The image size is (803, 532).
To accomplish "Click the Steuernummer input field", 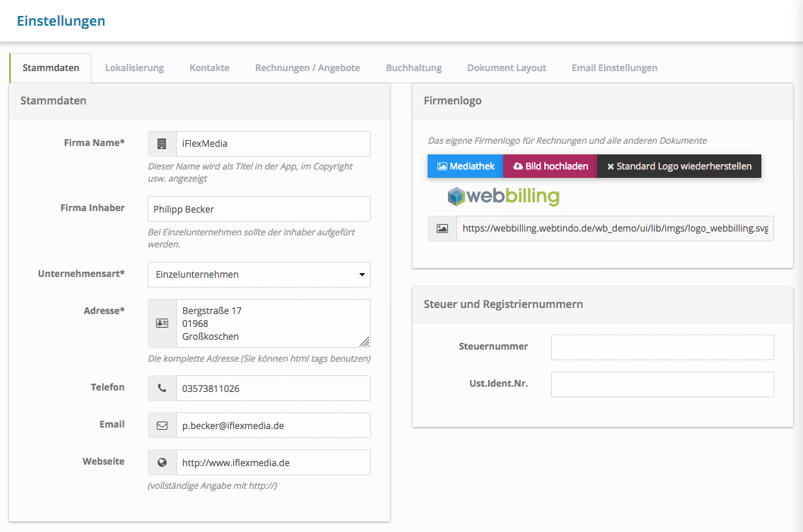I will pos(662,347).
